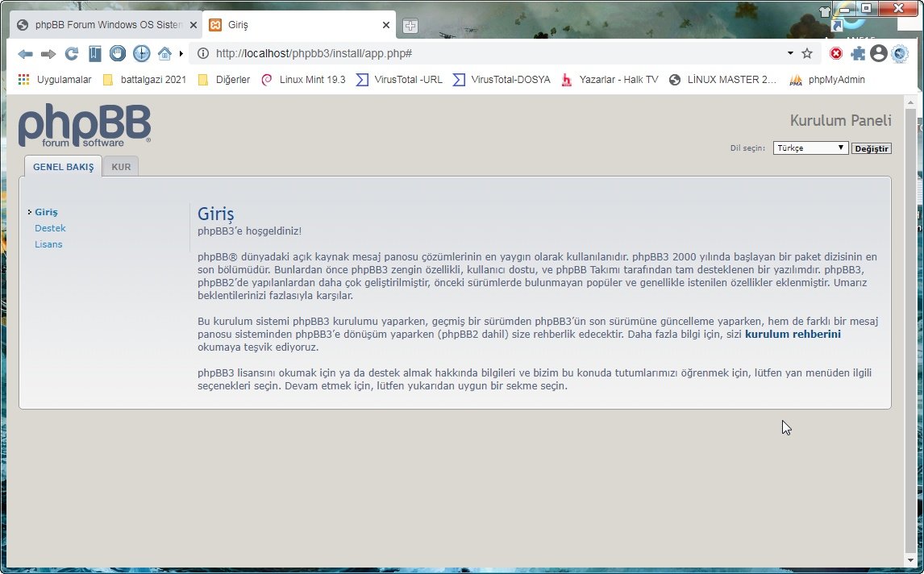Open the VirusTotal-DOSYA bookmark
The width and height of the screenshot is (924, 574).
point(502,80)
